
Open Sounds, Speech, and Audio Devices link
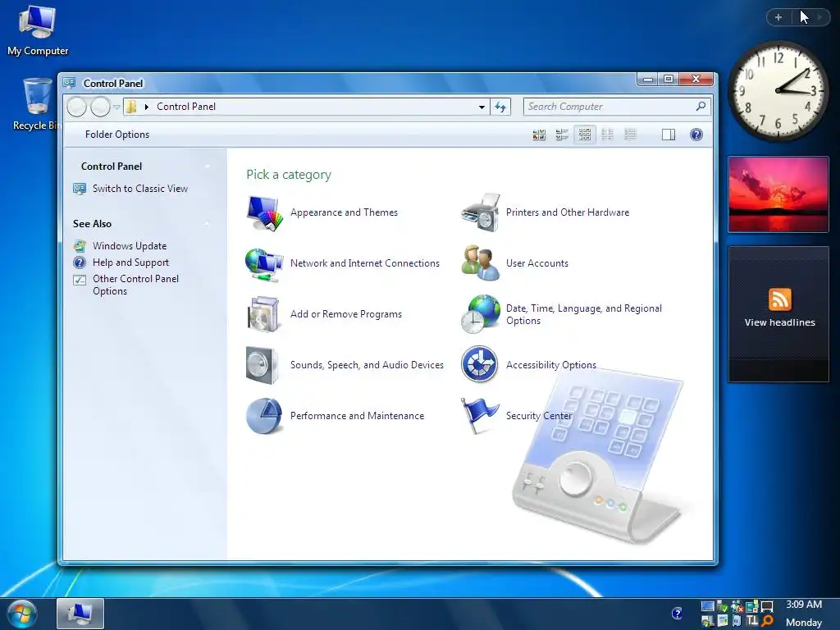367,365
